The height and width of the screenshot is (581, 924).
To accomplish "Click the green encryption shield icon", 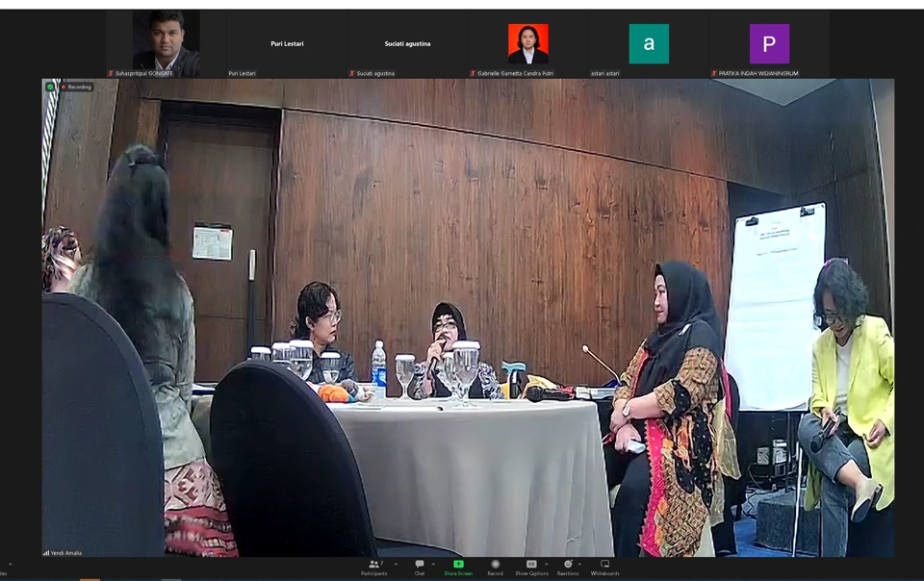I will tap(50, 87).
